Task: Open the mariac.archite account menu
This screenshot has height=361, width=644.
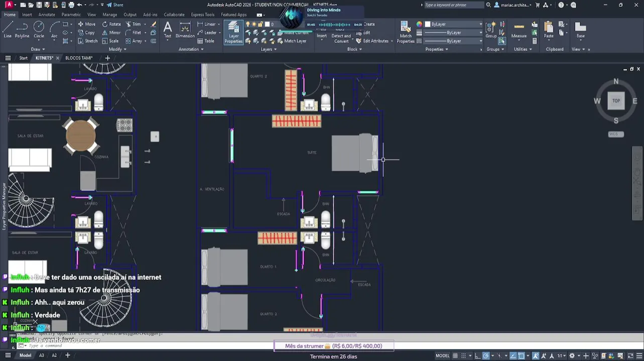Action: [x=512, y=5]
